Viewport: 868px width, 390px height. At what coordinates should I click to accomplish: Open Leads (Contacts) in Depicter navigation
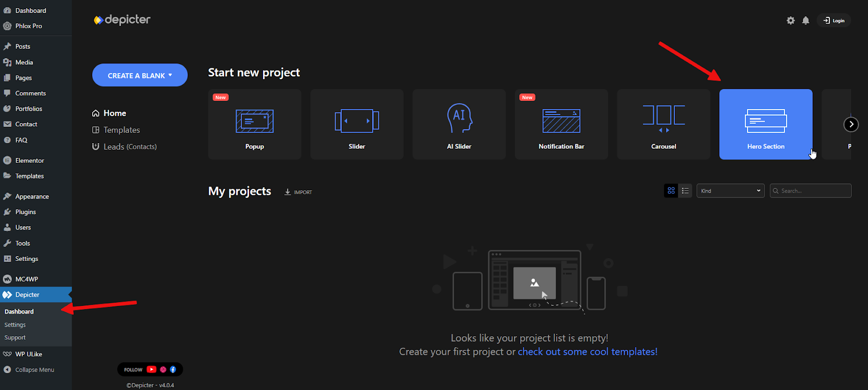[x=124, y=146]
